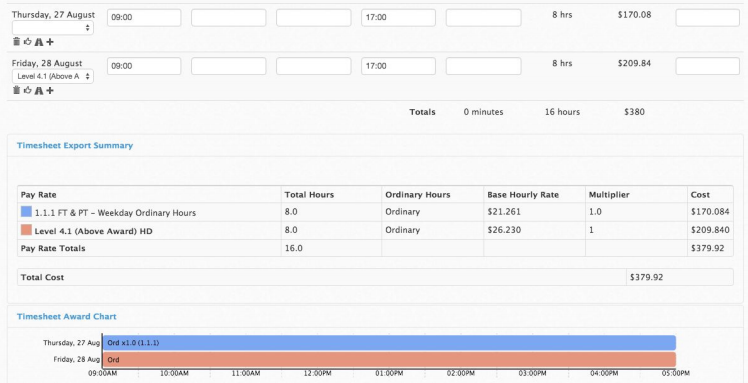Select the blue Ord x1.0 (1.1.1) chart bar
Screen dimensions: 748x383
point(389,342)
